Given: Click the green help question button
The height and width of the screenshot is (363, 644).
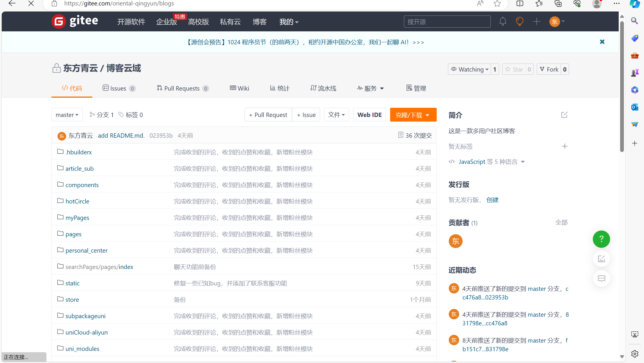Looking at the screenshot, I should pyautogui.click(x=601, y=239).
